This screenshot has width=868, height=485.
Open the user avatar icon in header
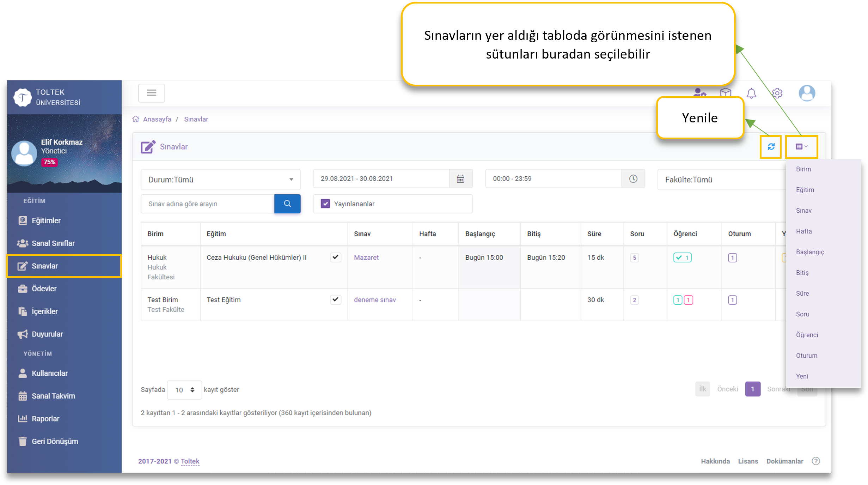[x=807, y=93]
